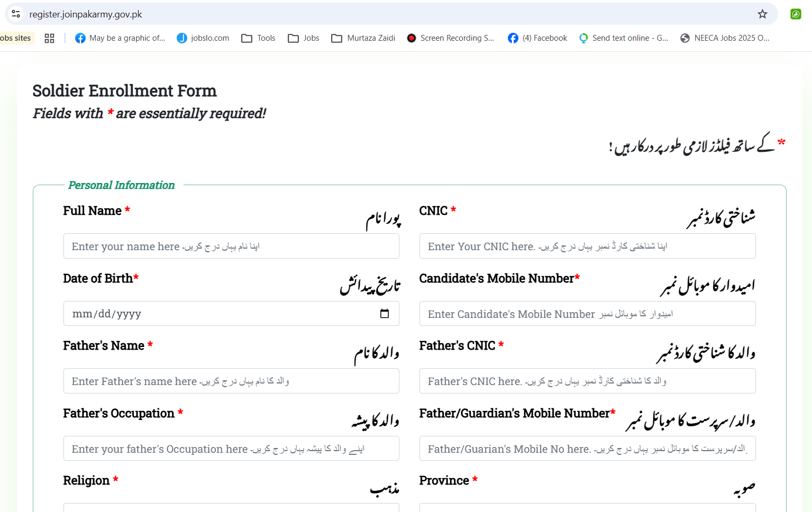Screen dimensions: 812x512
Task: Expand the Tools bookmarks folder
Action: 259,38
